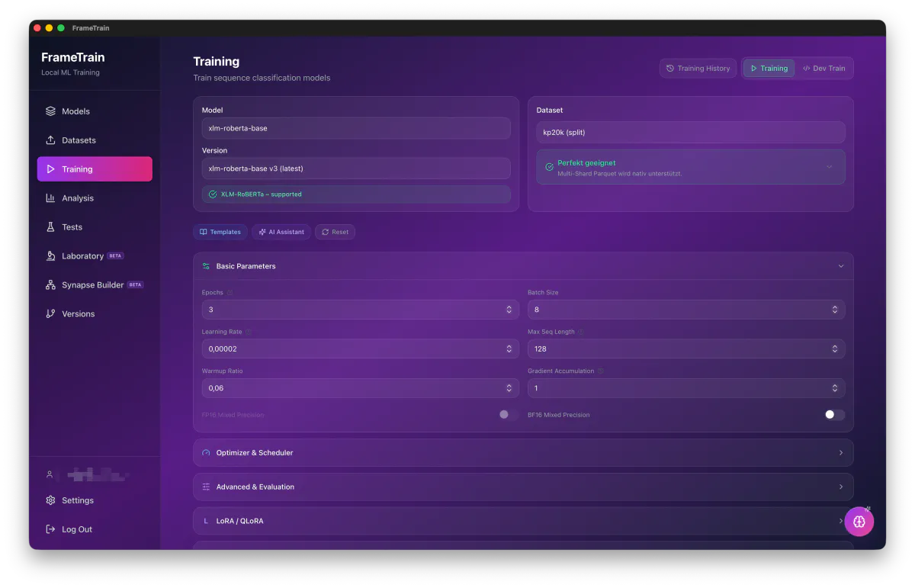
Task: Click the check icon beside XLM-RoBERTa supported
Action: 213,194
